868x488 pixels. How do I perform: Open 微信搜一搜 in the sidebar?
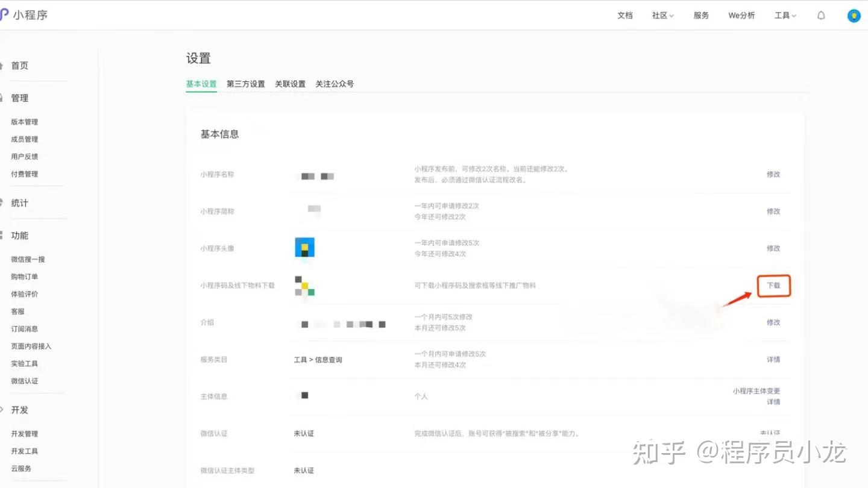pos(28,260)
